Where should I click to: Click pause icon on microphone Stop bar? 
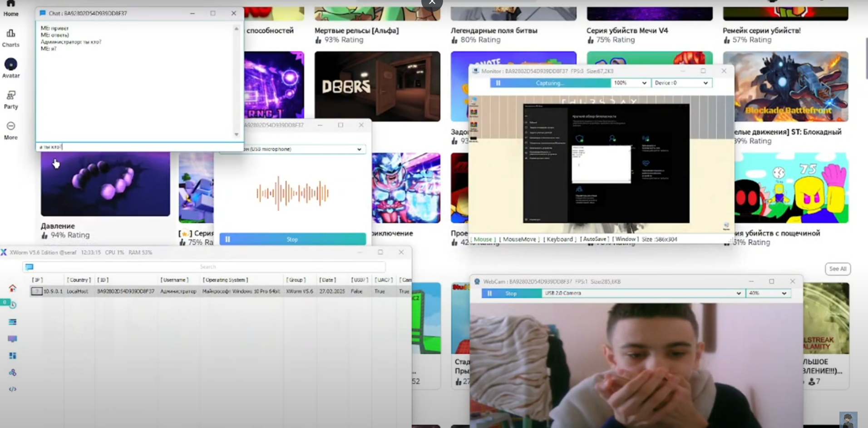tap(228, 239)
